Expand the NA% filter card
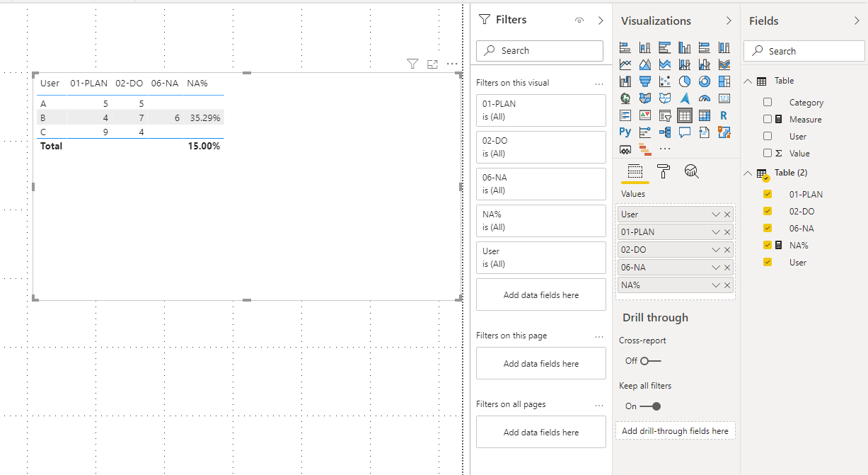This screenshot has width=868, height=475. pyautogui.click(x=541, y=221)
